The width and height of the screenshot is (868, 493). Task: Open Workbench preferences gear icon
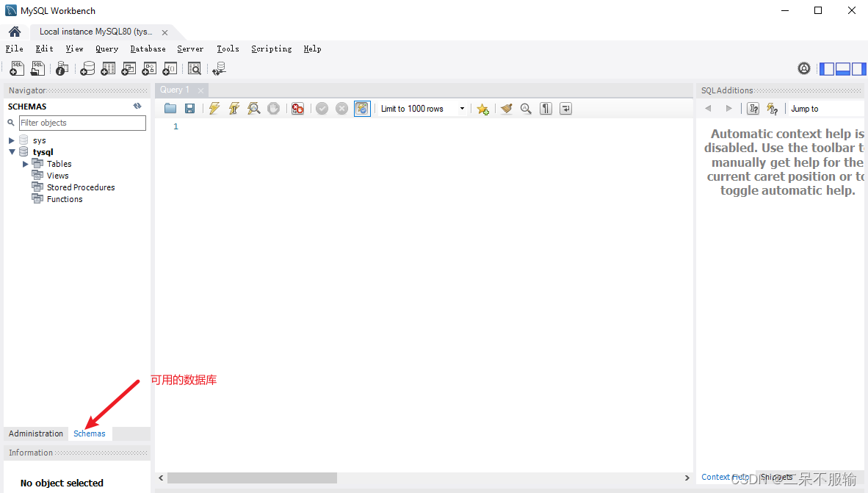pos(804,68)
